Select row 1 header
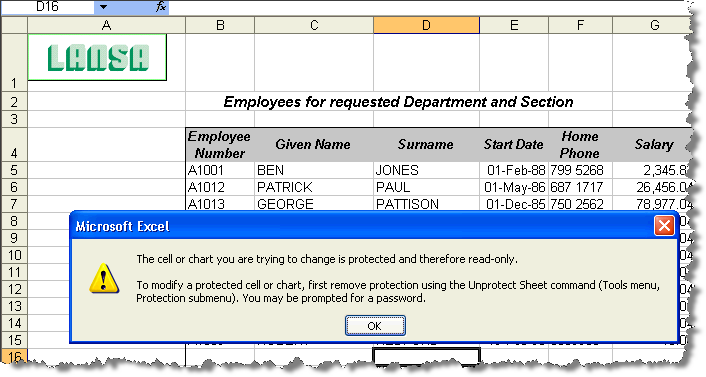Screen dimensions: 706x377 click(14, 63)
